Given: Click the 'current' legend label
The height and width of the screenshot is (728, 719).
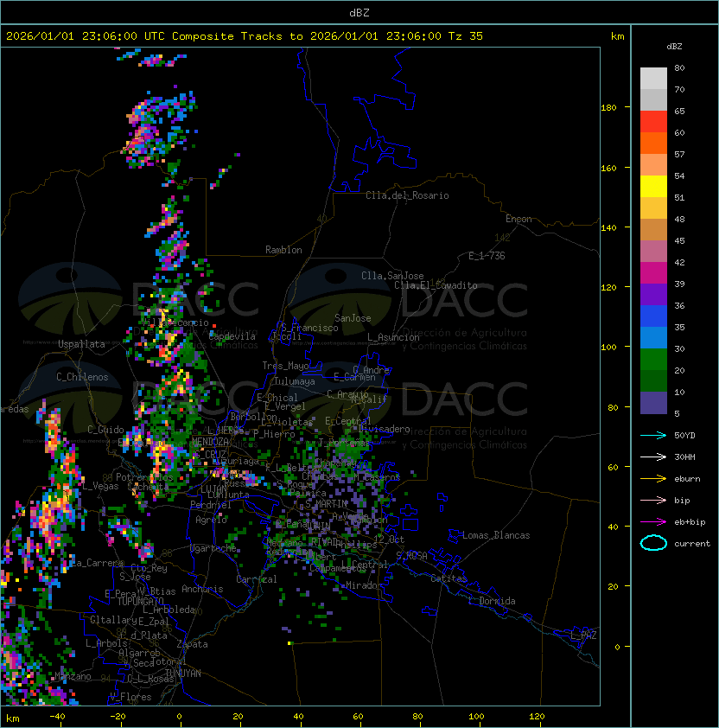Looking at the screenshot, I should (x=692, y=544).
